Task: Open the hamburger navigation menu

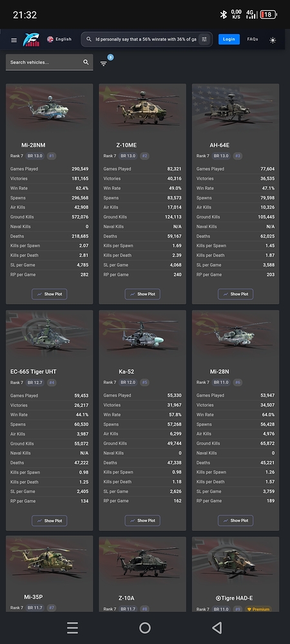Action: pyautogui.click(x=14, y=40)
